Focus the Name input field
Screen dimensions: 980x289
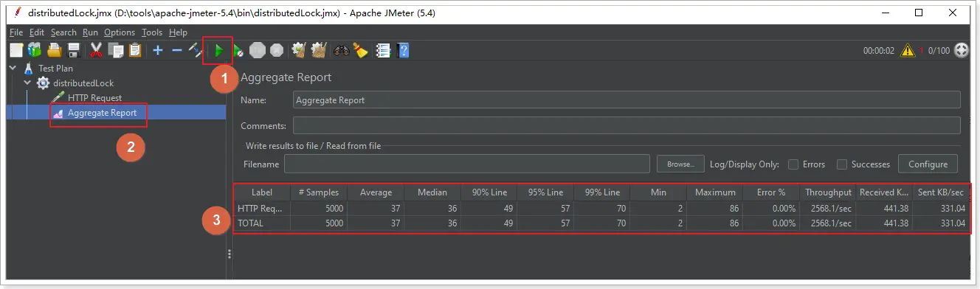point(627,100)
